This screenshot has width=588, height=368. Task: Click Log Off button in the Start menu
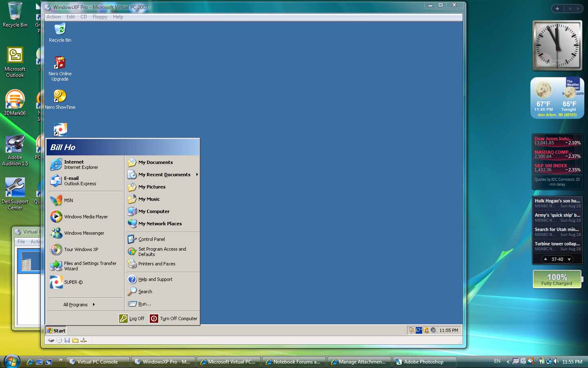coord(131,319)
